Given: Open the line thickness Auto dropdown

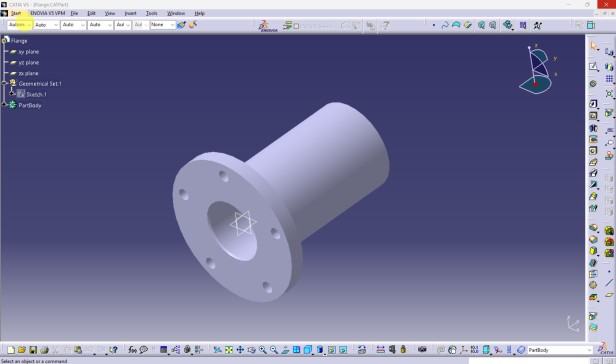Looking at the screenshot, I should [73, 25].
